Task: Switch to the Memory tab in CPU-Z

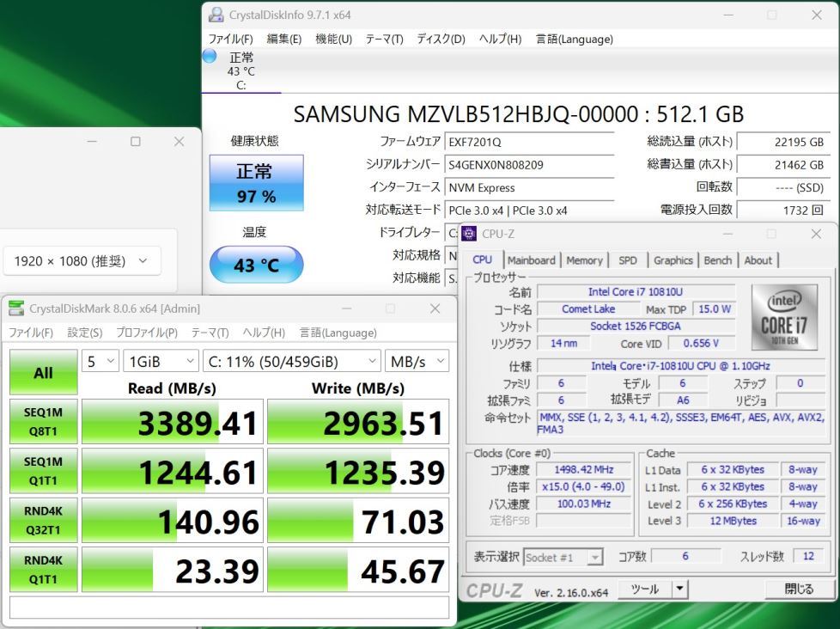Action: [x=584, y=260]
